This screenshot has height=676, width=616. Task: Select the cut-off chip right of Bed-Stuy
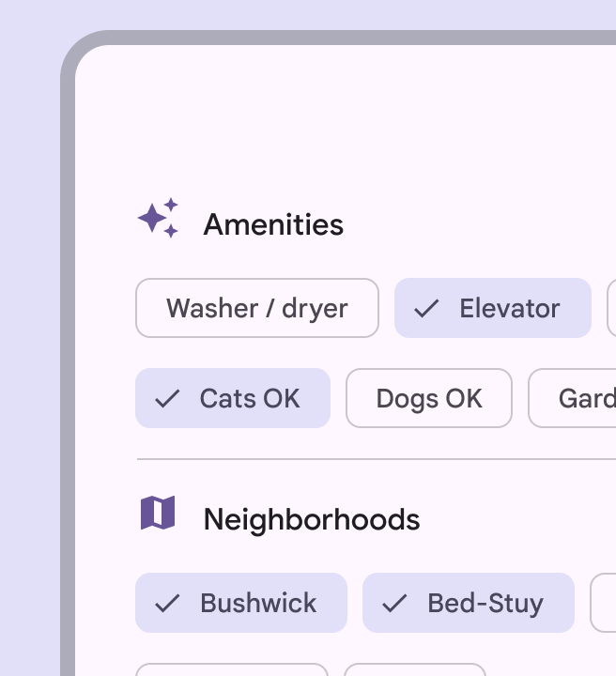603,603
